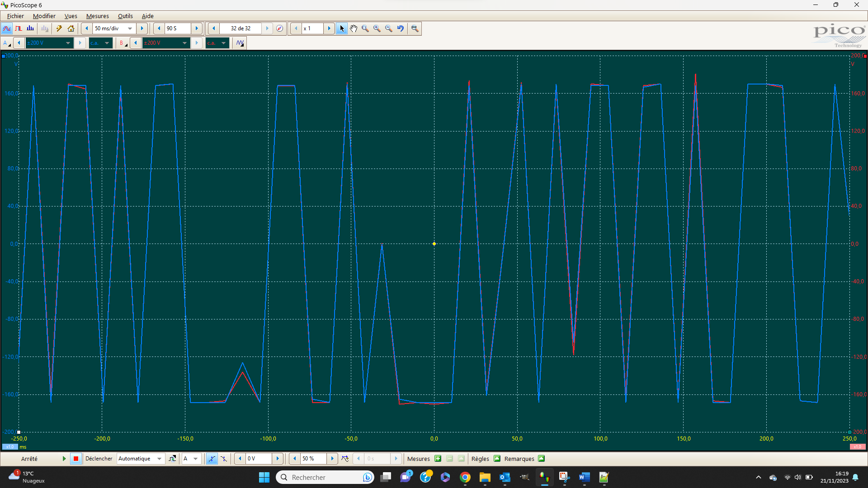868x488 pixels.
Task: Decrease number of samples 90 S
Action: (x=159, y=28)
